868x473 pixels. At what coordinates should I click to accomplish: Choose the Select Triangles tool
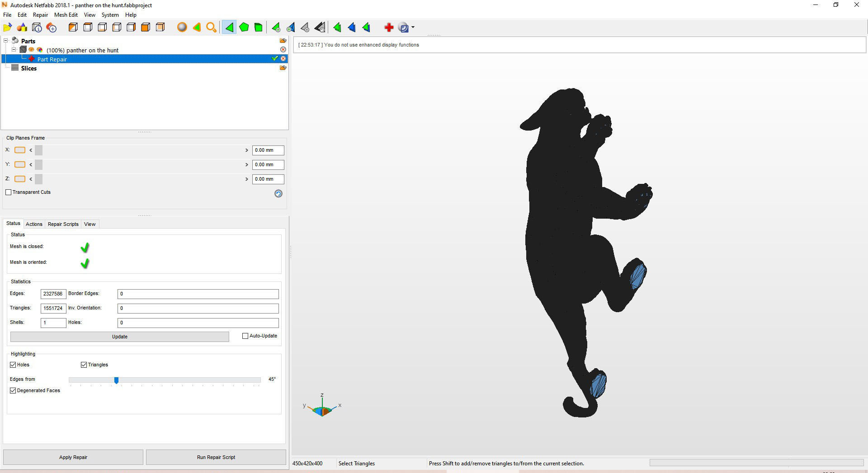pos(229,28)
